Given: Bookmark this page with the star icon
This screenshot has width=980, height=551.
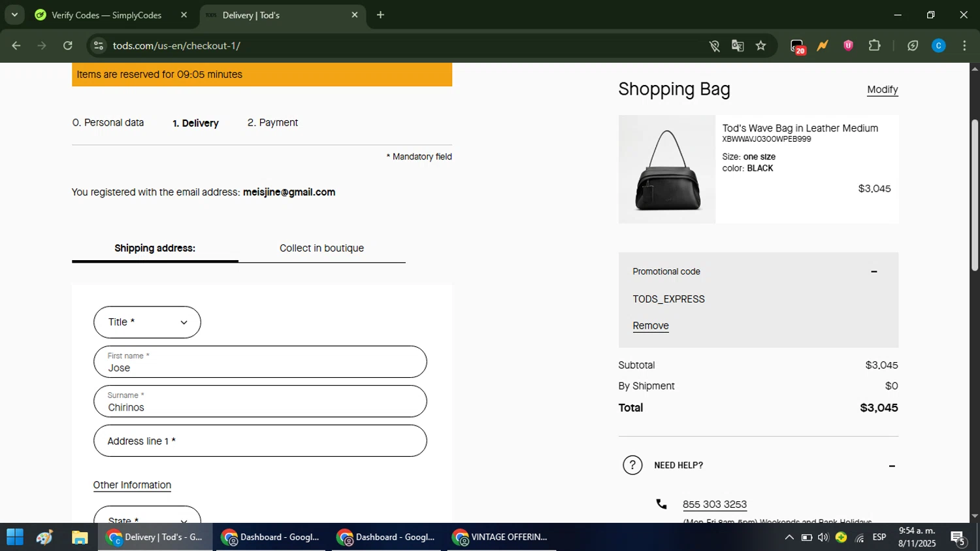Looking at the screenshot, I should click(x=761, y=46).
